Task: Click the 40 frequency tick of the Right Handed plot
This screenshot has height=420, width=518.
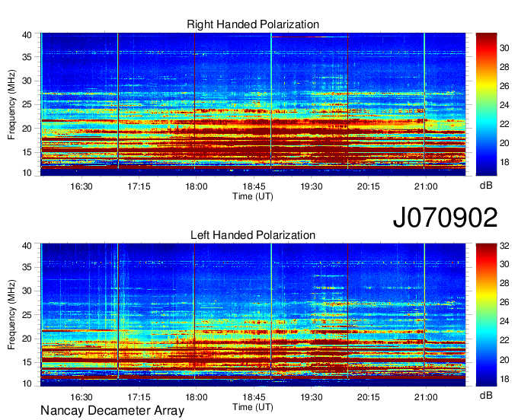Action: pyautogui.click(x=27, y=35)
